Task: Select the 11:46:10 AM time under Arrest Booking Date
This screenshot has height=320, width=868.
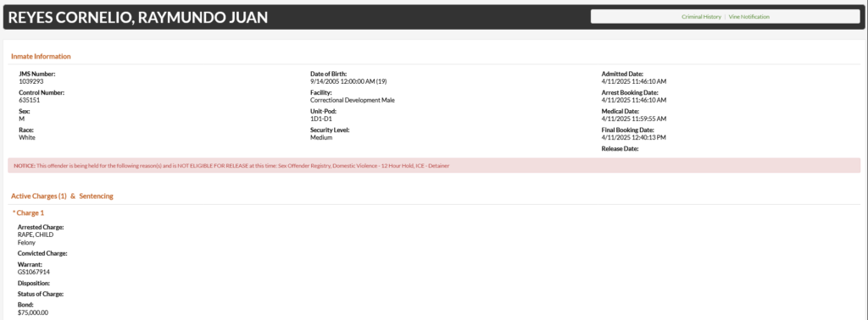Action: tap(648, 100)
